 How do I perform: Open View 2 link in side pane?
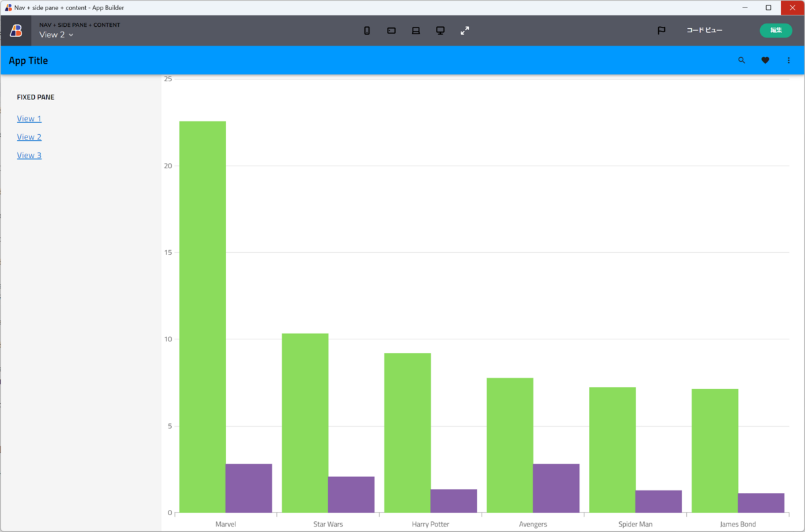pyautogui.click(x=29, y=137)
